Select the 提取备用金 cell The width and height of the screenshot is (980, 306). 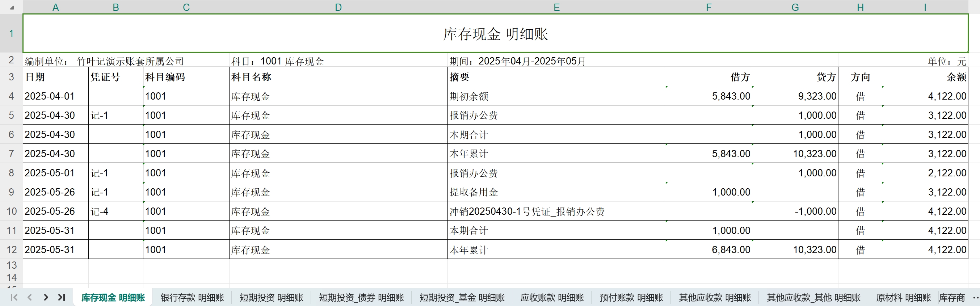(x=556, y=192)
